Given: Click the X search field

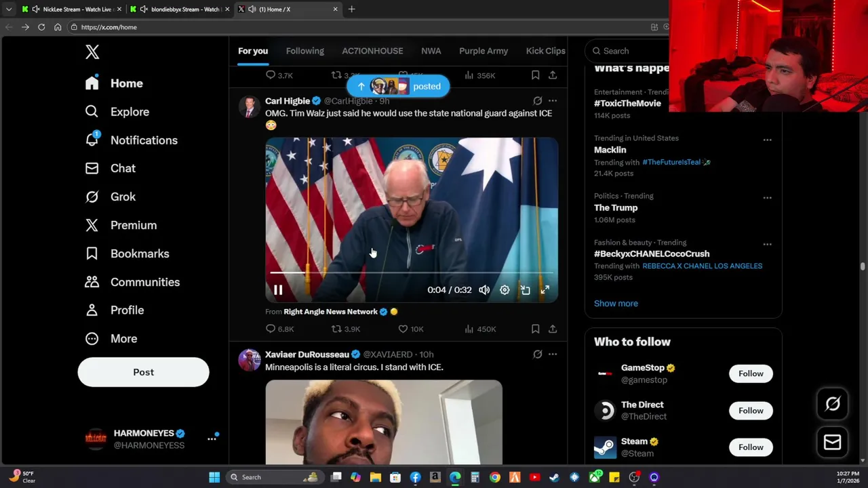Looking at the screenshot, I should click(x=627, y=51).
